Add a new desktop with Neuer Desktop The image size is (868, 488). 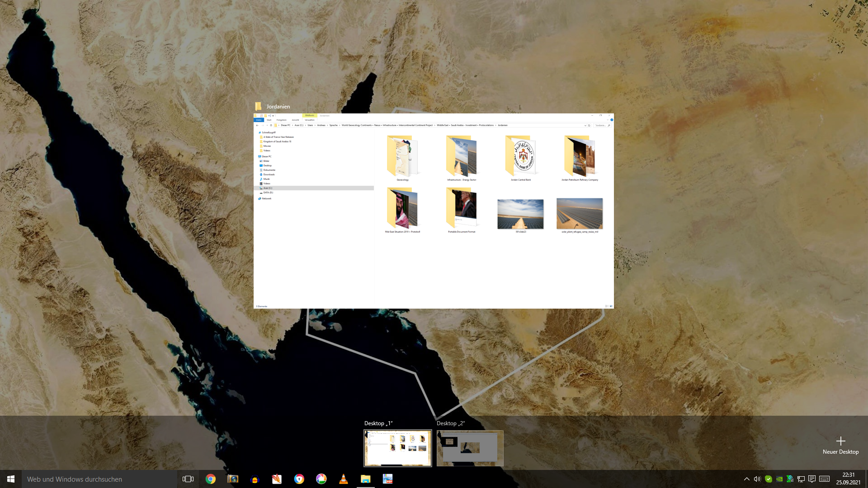click(840, 445)
